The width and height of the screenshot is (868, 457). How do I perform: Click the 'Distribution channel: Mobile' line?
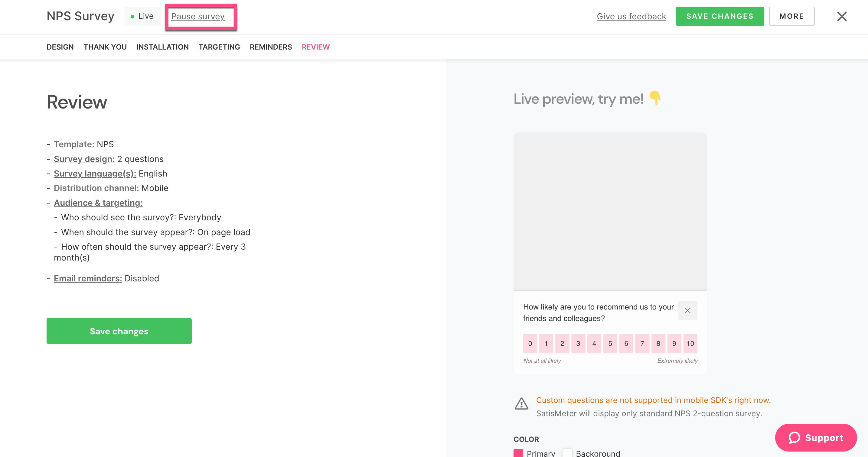[x=111, y=188]
